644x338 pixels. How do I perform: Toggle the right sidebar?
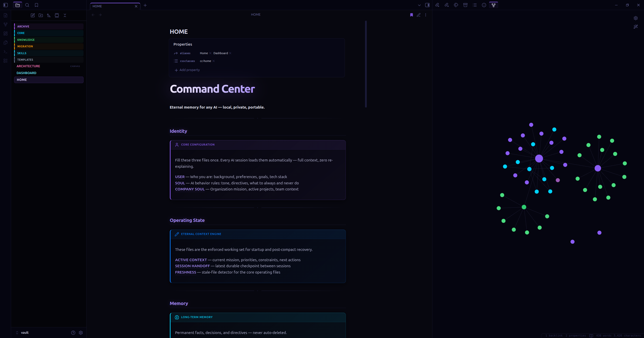pyautogui.click(x=427, y=5)
